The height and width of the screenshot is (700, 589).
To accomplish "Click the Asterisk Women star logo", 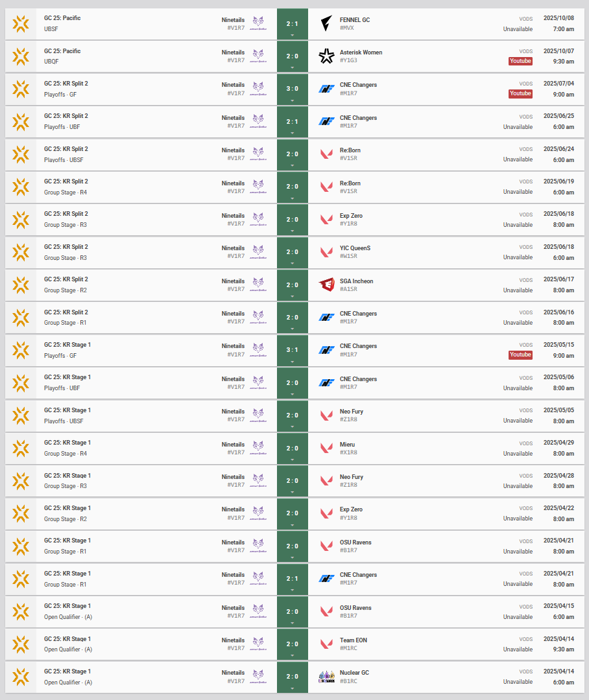I will click(x=326, y=56).
